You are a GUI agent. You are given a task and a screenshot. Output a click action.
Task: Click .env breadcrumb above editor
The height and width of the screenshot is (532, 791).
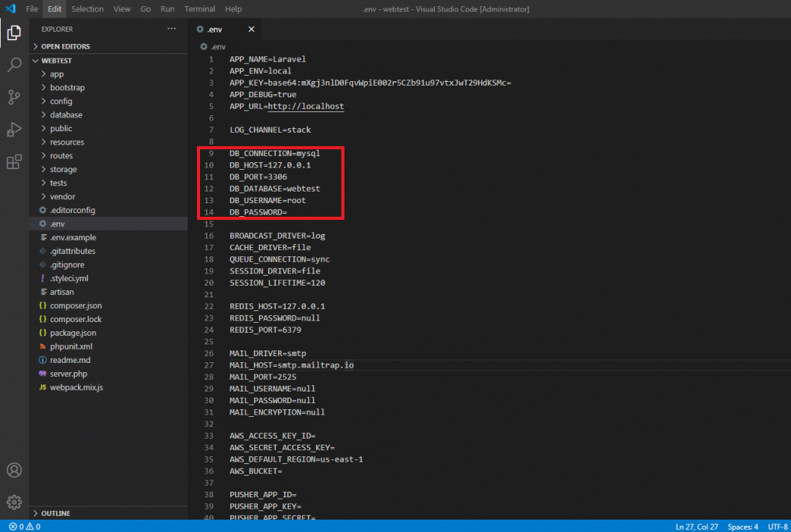tap(213, 46)
